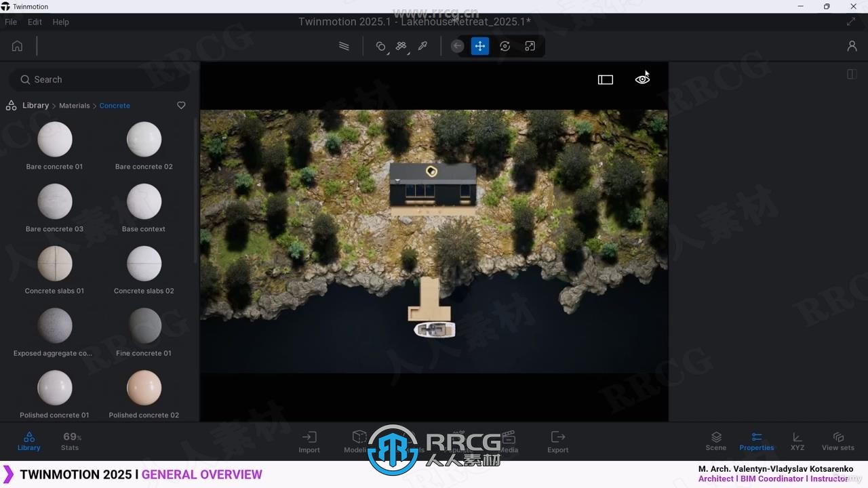Select Polished concrete 01 material

(55, 388)
